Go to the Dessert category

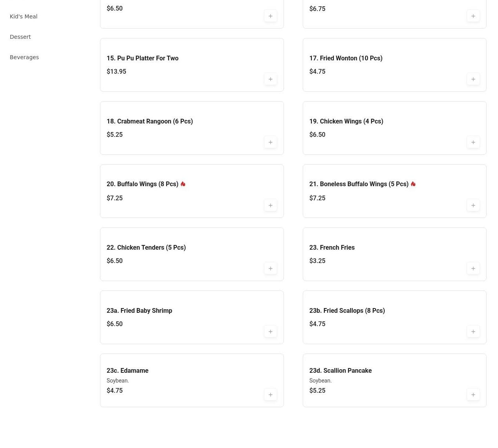20,37
